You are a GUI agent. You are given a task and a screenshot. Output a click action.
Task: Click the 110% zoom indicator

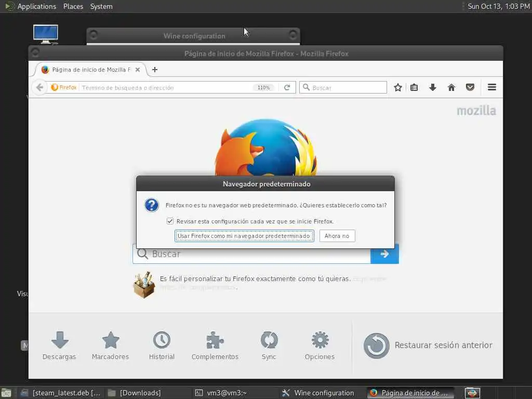(x=263, y=87)
